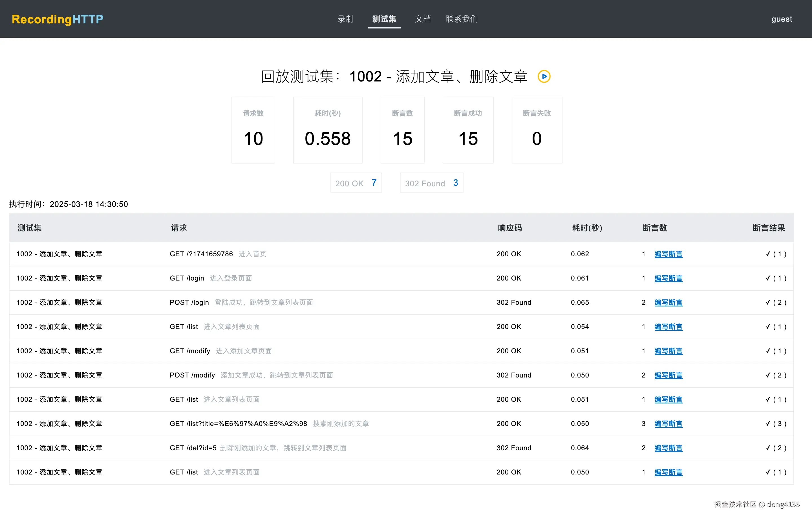Click the 断言成功 15 statistics card
The width and height of the screenshot is (812, 521).
[x=468, y=130]
